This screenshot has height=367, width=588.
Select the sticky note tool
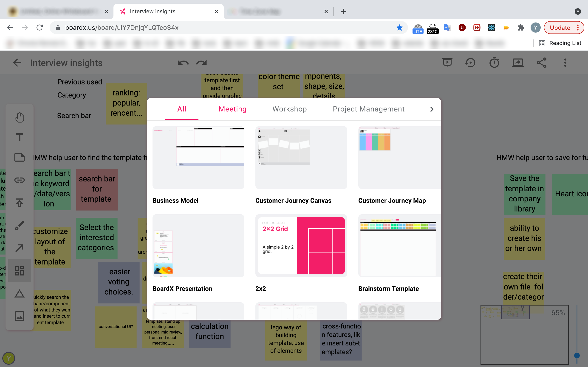[20, 157]
